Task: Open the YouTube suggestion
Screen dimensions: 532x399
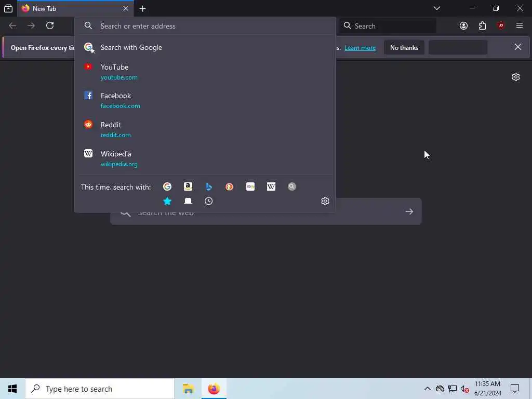Action: 205,72
